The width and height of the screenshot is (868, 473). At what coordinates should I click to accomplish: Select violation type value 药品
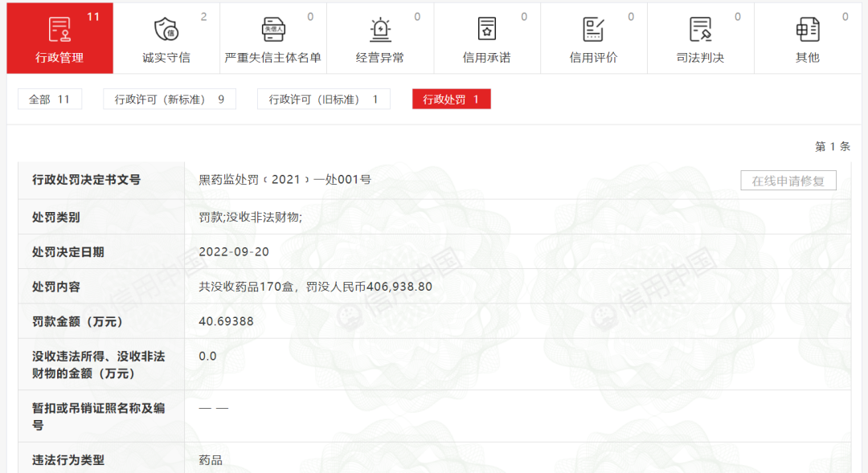[211, 460]
